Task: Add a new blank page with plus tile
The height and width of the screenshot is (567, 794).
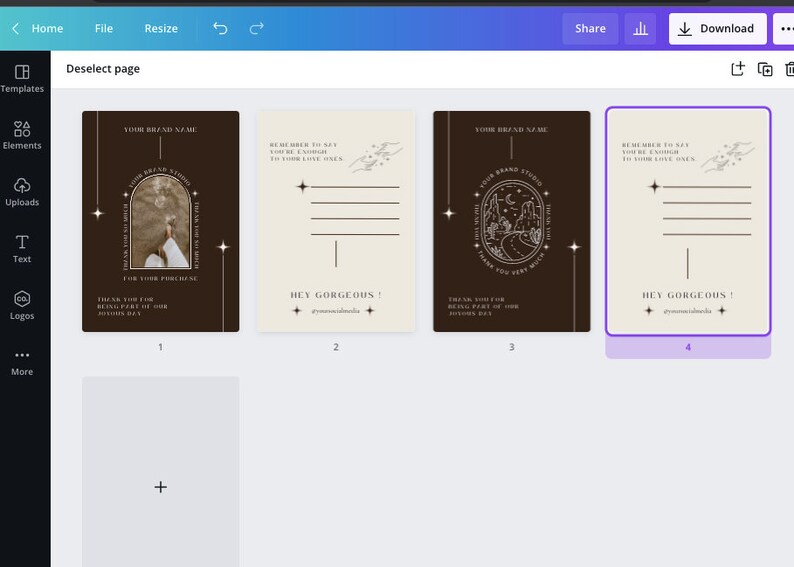Action: (x=161, y=471)
